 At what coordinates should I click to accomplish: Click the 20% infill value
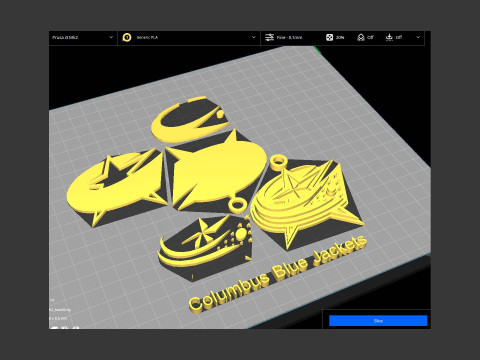(340, 38)
